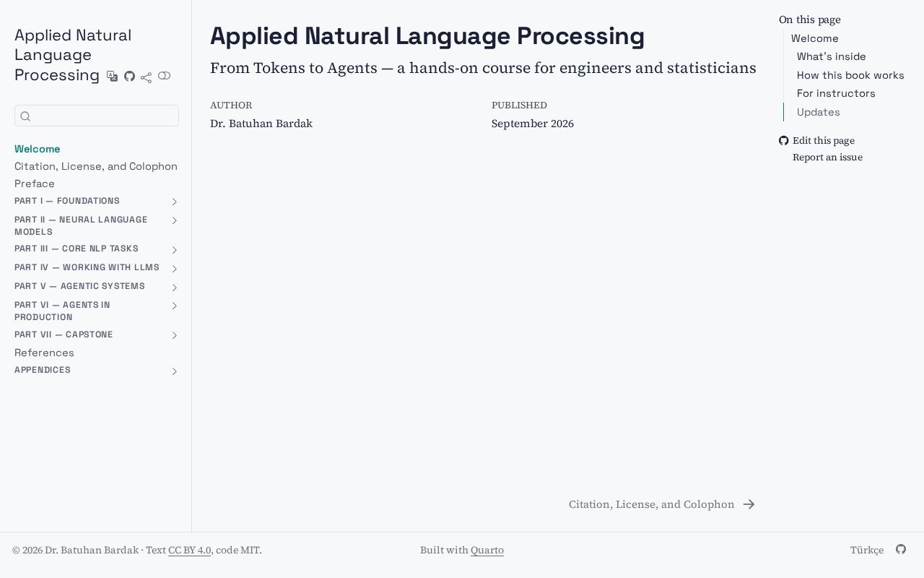Click Report an issue link
924x578 pixels.
(x=827, y=157)
